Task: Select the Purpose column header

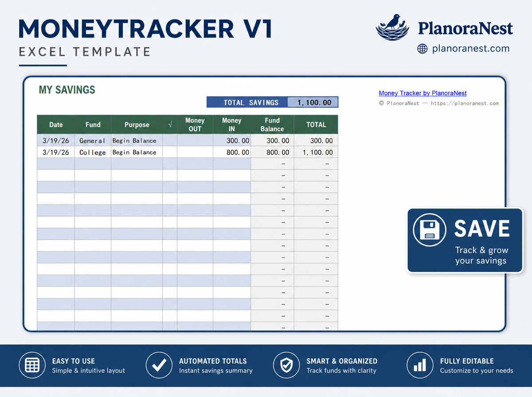Action: point(137,125)
